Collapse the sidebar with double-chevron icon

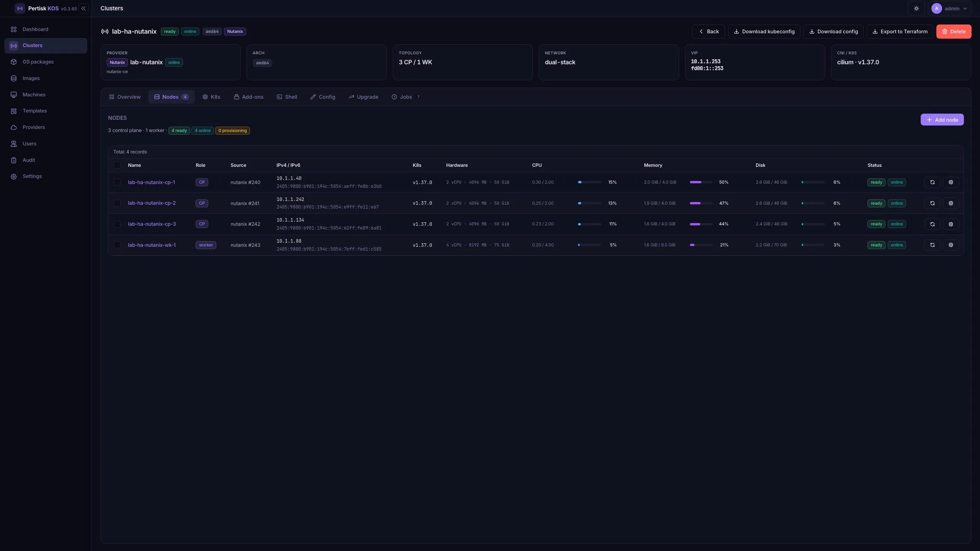point(83,8)
